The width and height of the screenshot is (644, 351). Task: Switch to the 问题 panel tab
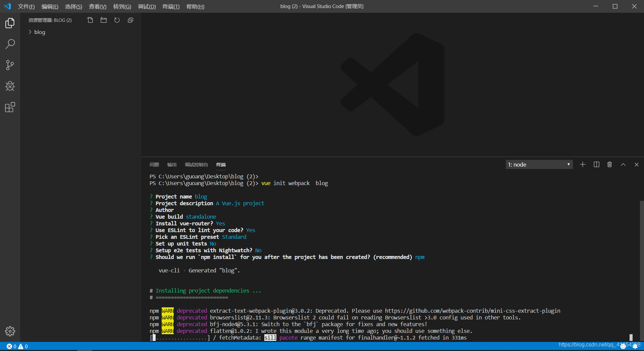click(x=154, y=165)
